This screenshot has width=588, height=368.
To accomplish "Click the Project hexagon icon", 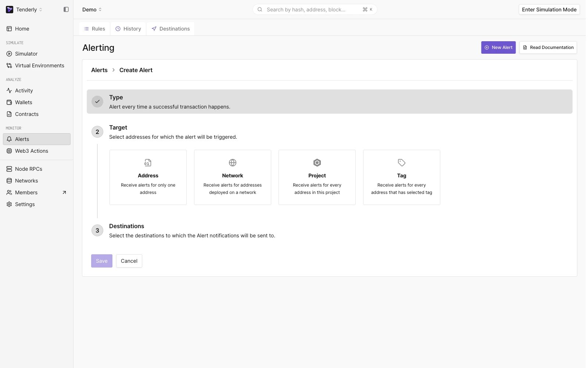I will 317,163.
